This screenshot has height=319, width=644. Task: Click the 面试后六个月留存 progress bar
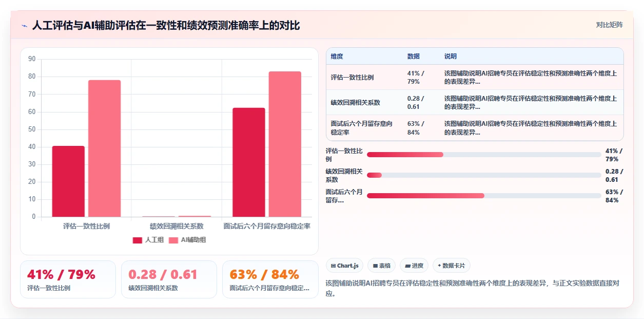pyautogui.click(x=484, y=196)
